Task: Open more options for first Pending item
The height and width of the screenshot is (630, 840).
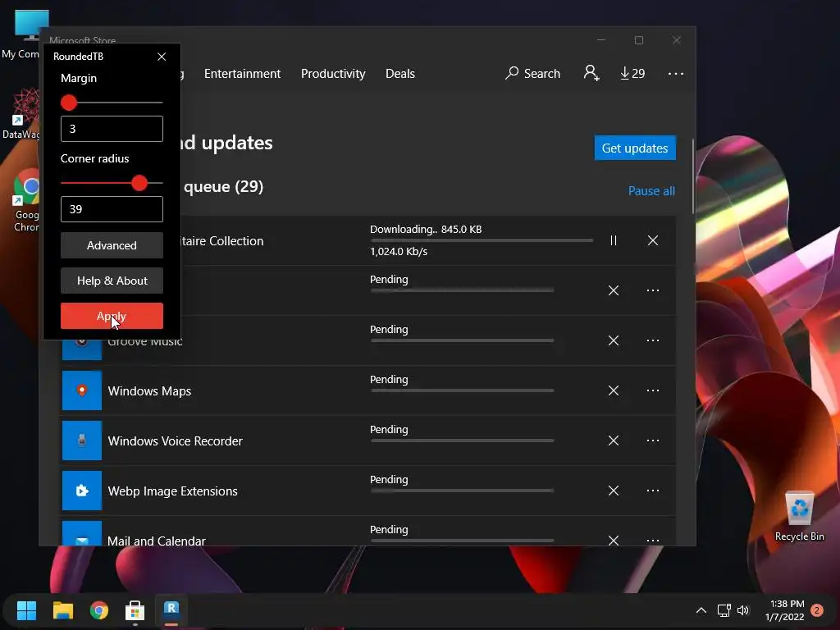Action: [x=652, y=290]
